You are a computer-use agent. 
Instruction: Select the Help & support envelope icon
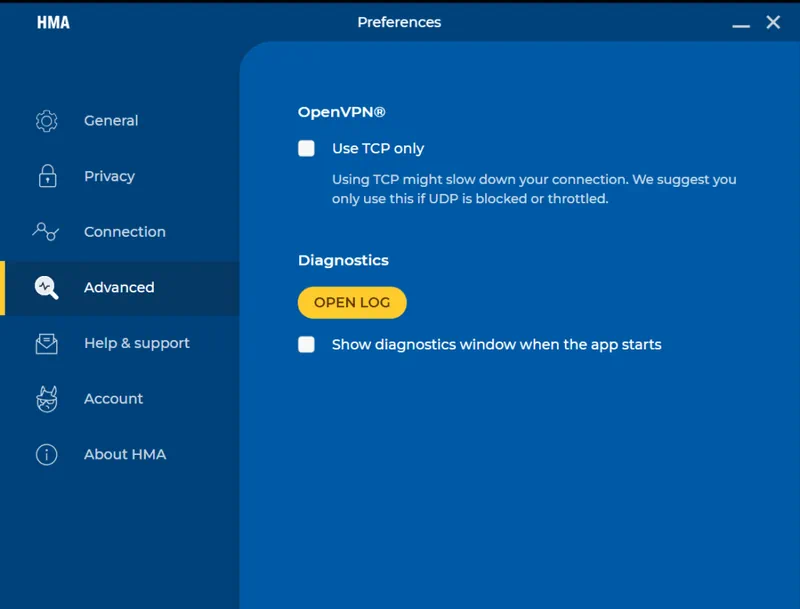coord(46,343)
